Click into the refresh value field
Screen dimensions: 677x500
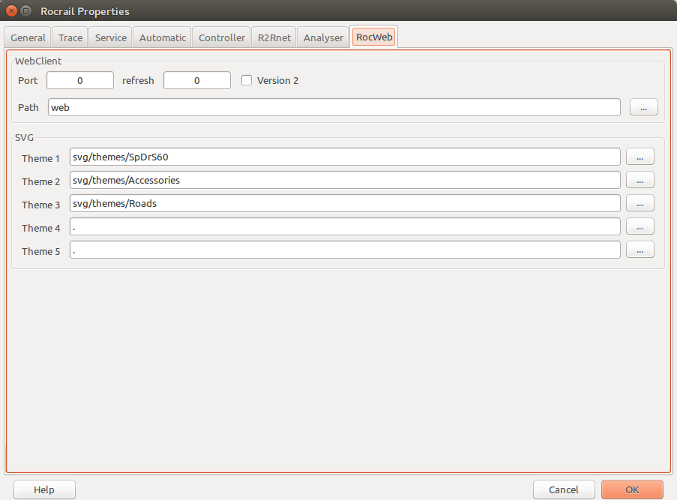point(197,80)
